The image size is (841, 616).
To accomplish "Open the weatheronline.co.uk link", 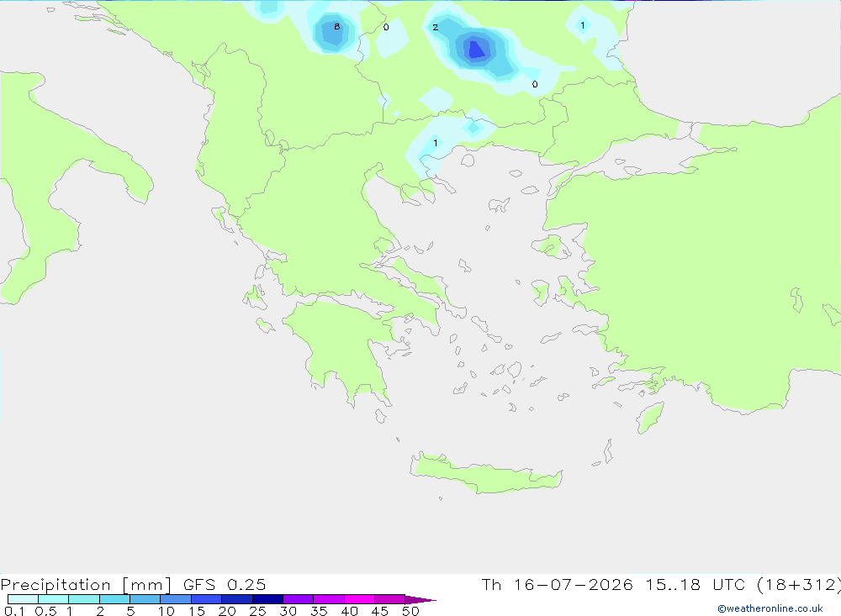I will pos(770,608).
